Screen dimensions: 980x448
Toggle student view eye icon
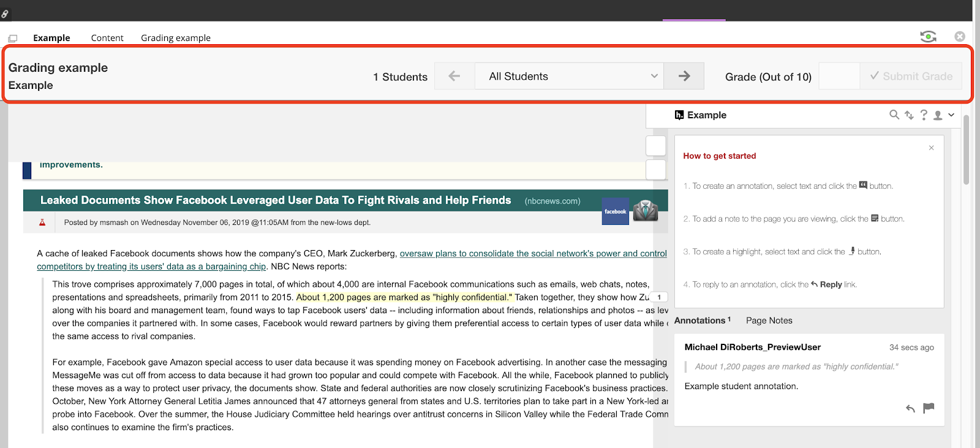929,37
